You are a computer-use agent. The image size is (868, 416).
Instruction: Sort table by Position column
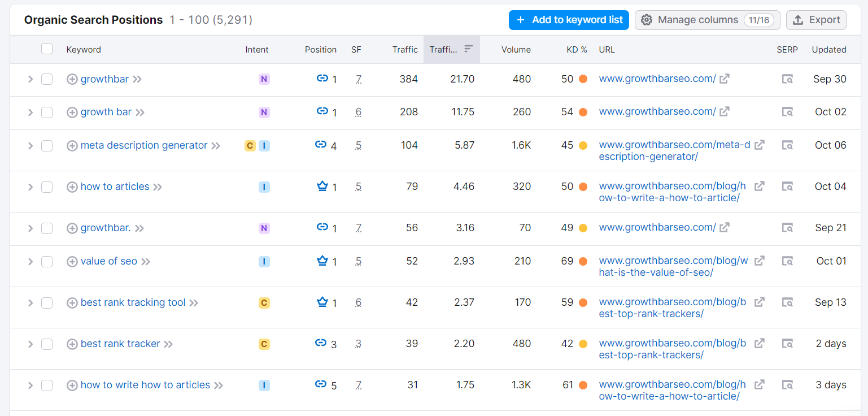tap(321, 50)
